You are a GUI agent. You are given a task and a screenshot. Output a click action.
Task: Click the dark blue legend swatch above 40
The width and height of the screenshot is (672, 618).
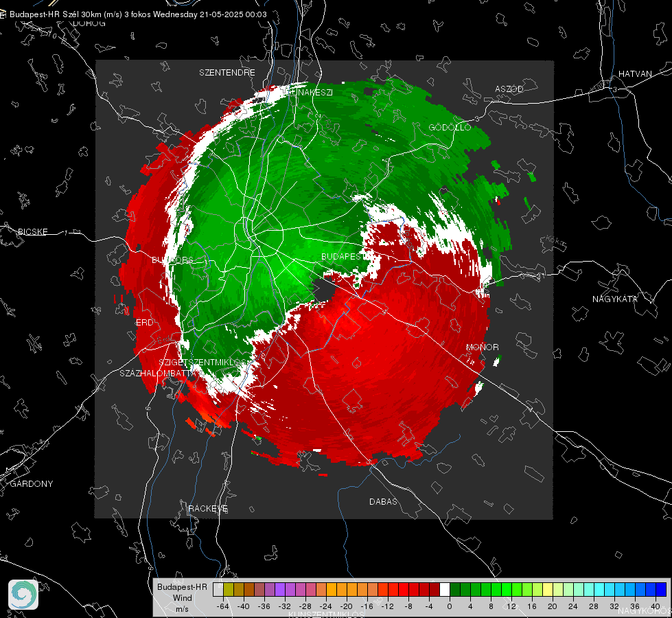click(x=661, y=589)
